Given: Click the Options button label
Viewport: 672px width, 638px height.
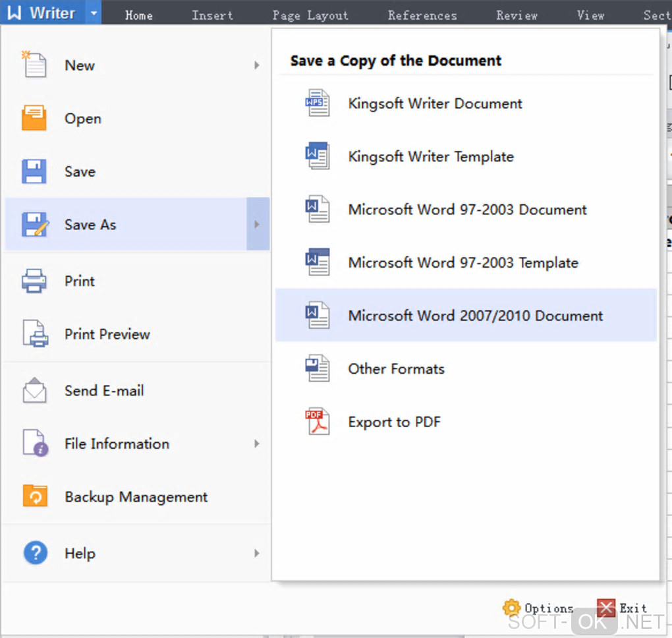Looking at the screenshot, I should [549, 608].
